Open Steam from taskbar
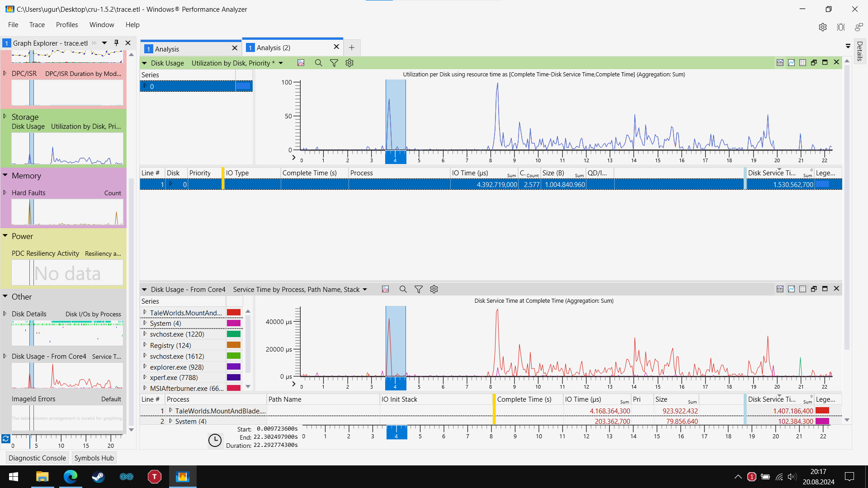 point(99,477)
